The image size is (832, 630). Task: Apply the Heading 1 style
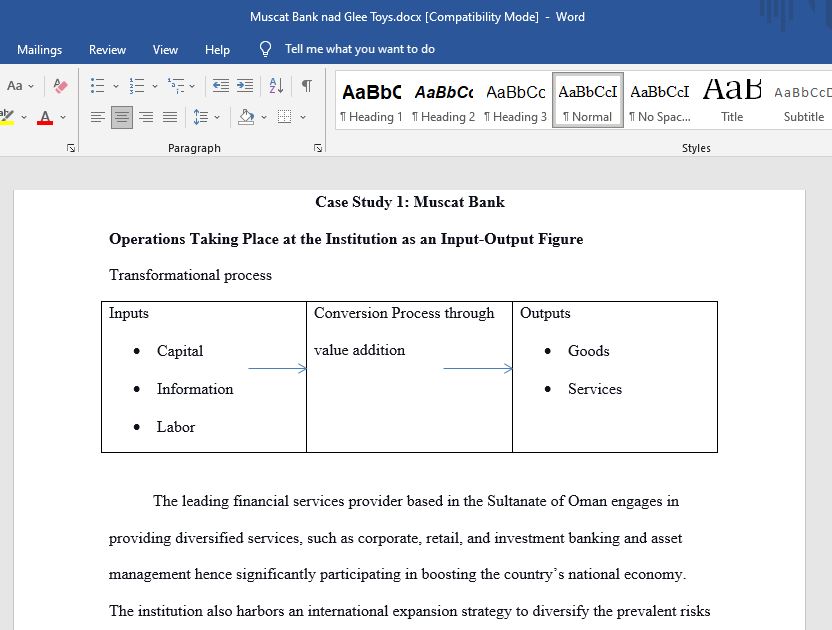(x=371, y=101)
